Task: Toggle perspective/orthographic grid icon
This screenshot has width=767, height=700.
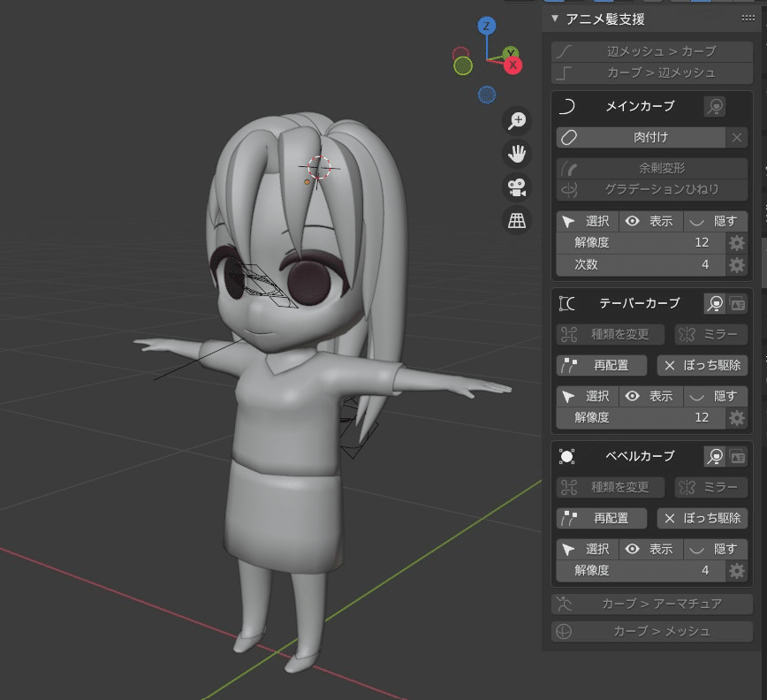Action: (x=517, y=221)
